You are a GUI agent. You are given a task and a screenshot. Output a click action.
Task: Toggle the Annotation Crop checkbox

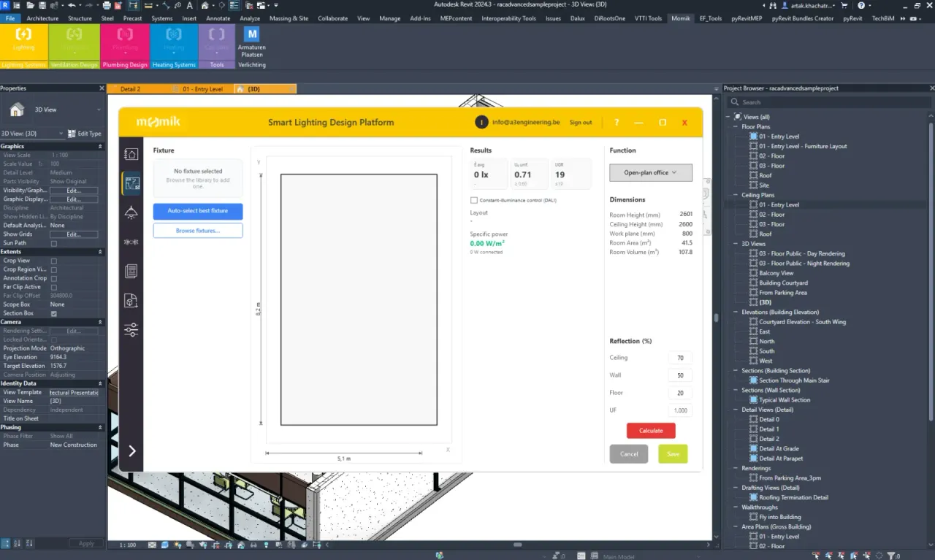tap(53, 278)
